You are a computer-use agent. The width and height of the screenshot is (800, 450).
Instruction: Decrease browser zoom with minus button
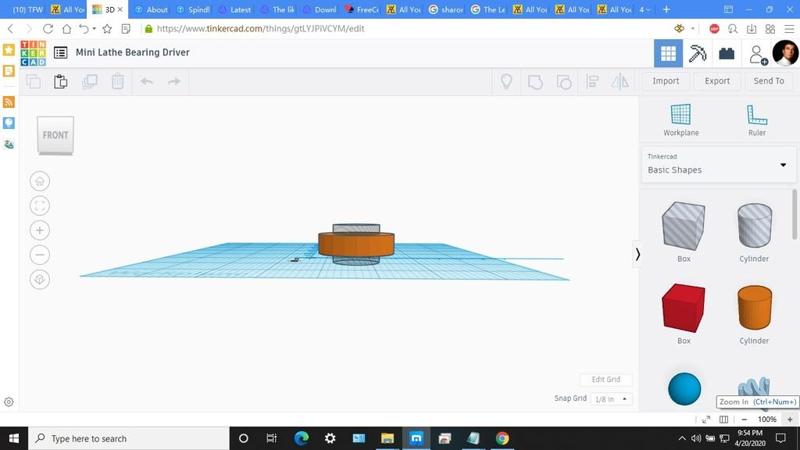pos(744,419)
